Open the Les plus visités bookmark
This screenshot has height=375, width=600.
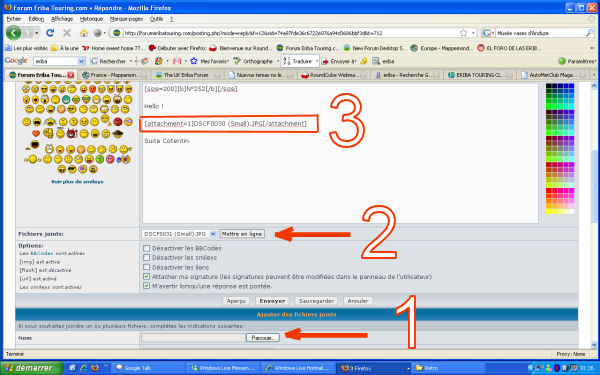tap(26, 48)
